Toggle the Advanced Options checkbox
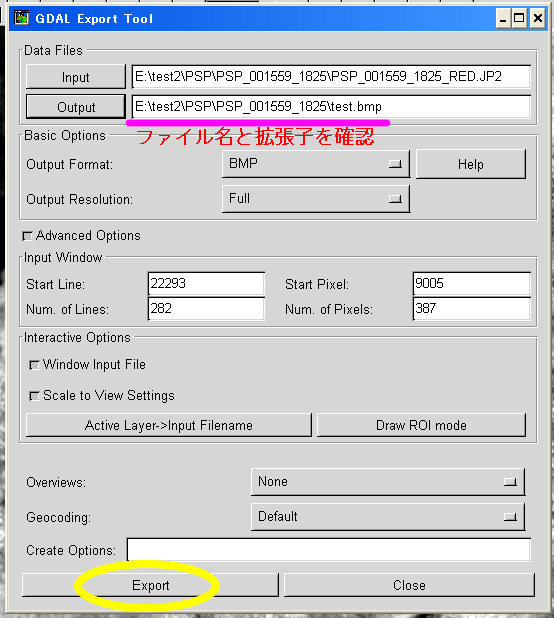 pyautogui.click(x=27, y=236)
